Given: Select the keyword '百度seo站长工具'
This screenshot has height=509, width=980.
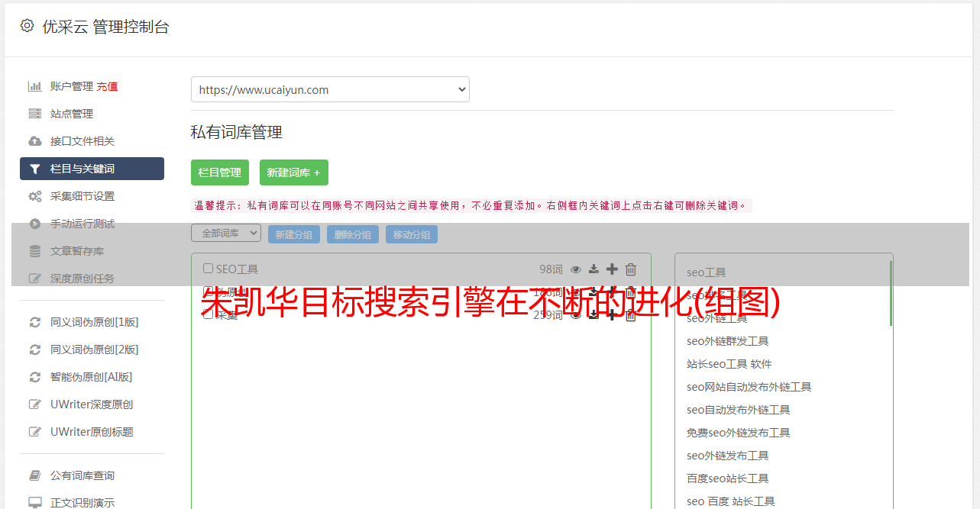Looking at the screenshot, I should click(x=727, y=478).
